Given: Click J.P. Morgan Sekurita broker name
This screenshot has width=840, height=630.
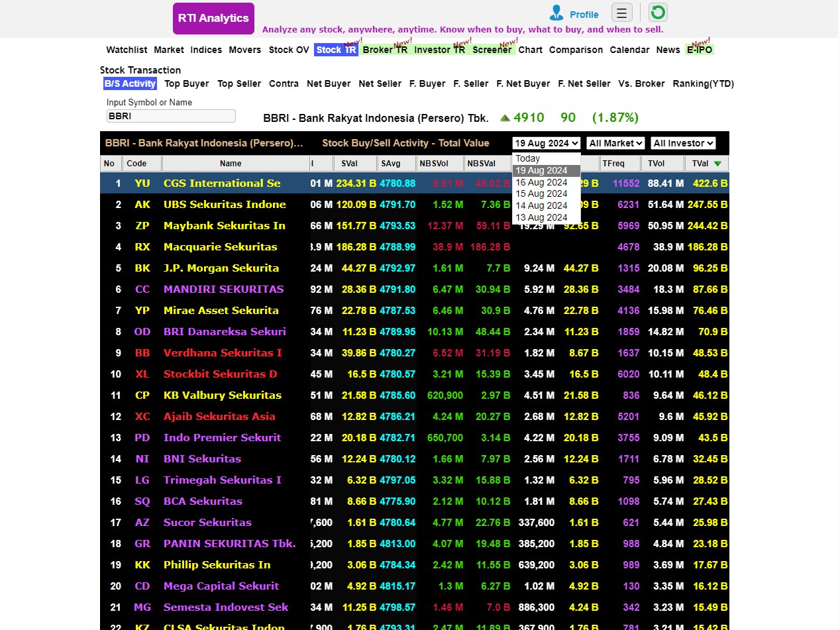Looking at the screenshot, I should tap(221, 268).
